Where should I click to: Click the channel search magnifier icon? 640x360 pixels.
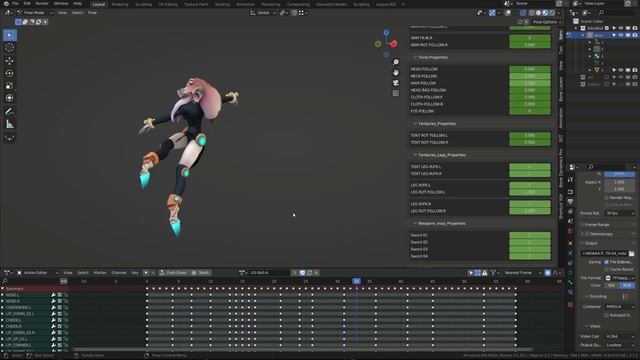coord(5,281)
